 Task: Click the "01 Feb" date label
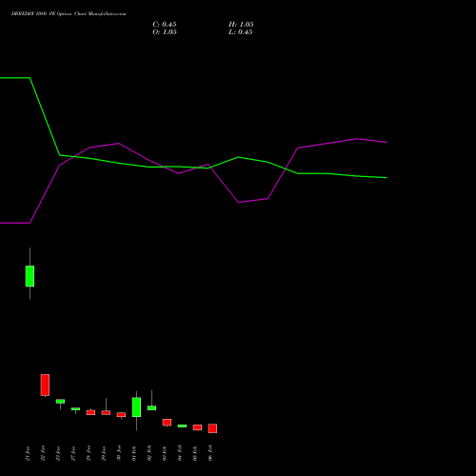coord(134,453)
